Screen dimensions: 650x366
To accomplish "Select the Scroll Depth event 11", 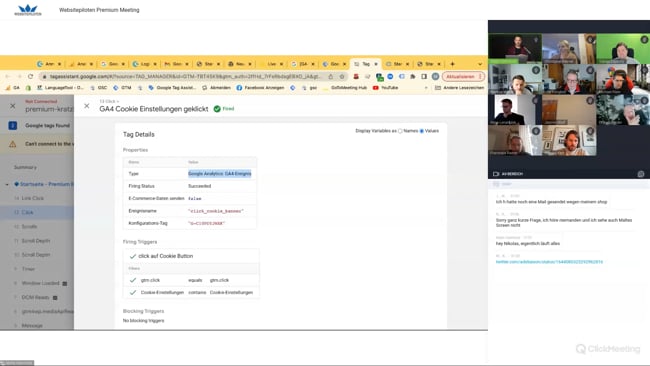I will (37, 240).
